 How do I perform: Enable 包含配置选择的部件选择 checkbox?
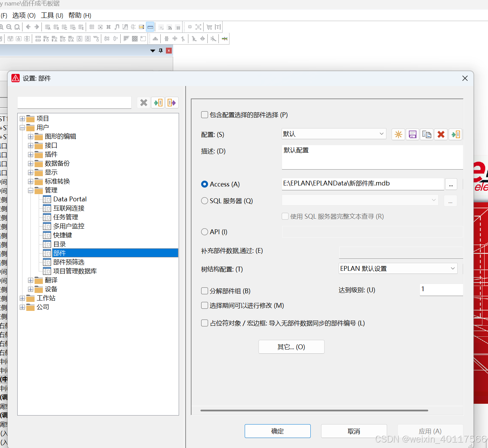pos(205,115)
